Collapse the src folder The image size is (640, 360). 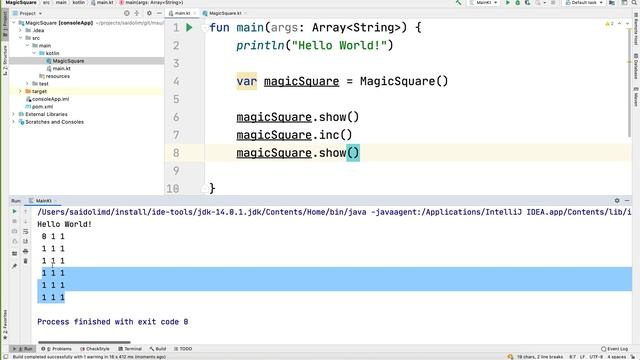[20, 38]
